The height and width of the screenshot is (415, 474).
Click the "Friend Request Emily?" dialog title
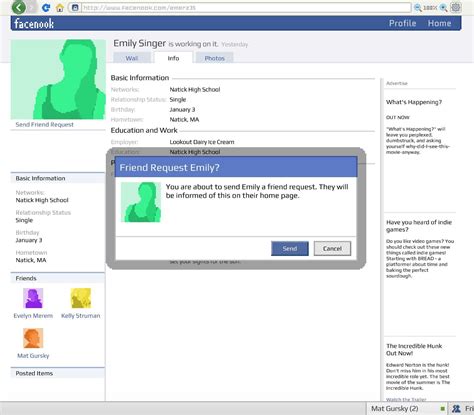coord(169,168)
